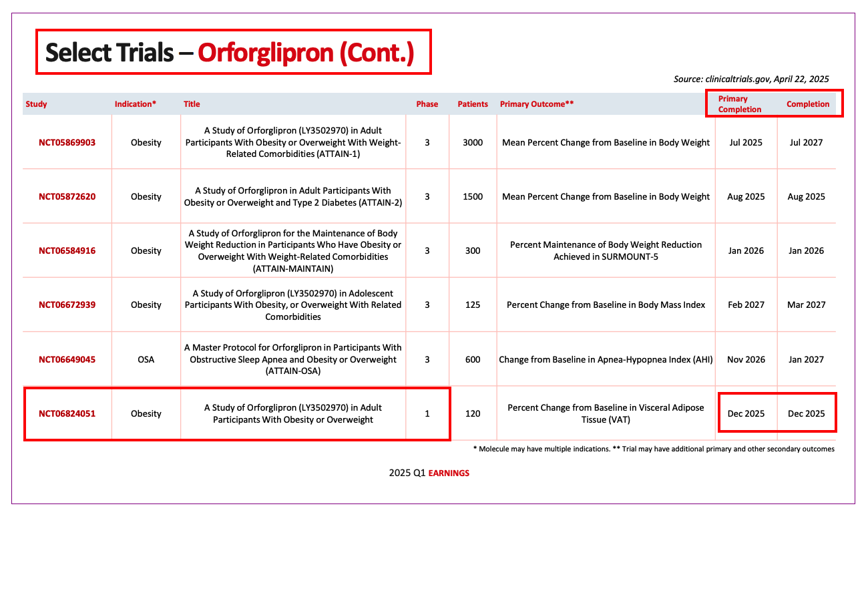Open the NCT05872620 study link
Viewport: 868px width, 601px height.
[x=67, y=196]
